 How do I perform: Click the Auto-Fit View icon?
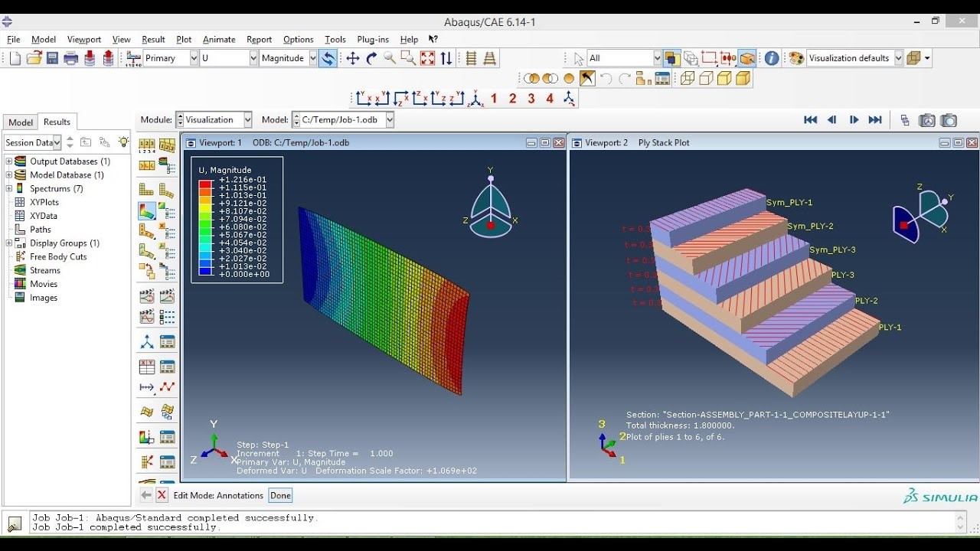point(427,58)
